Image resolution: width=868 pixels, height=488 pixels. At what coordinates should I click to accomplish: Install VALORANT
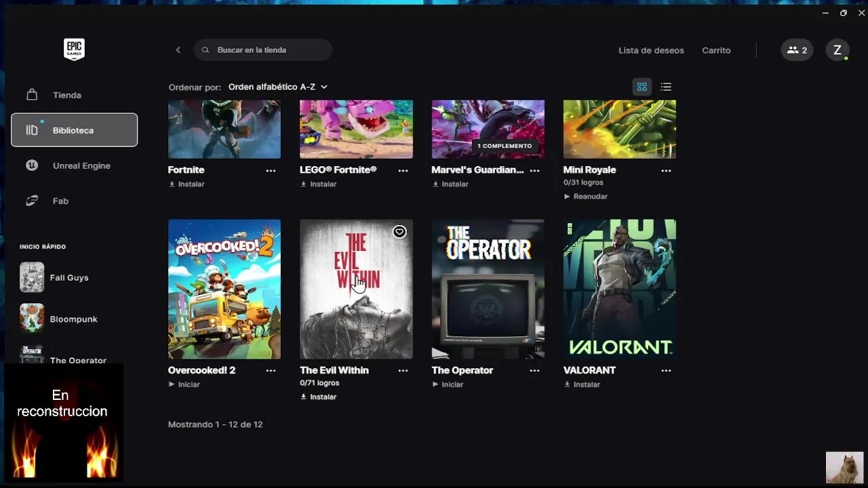[x=582, y=384]
